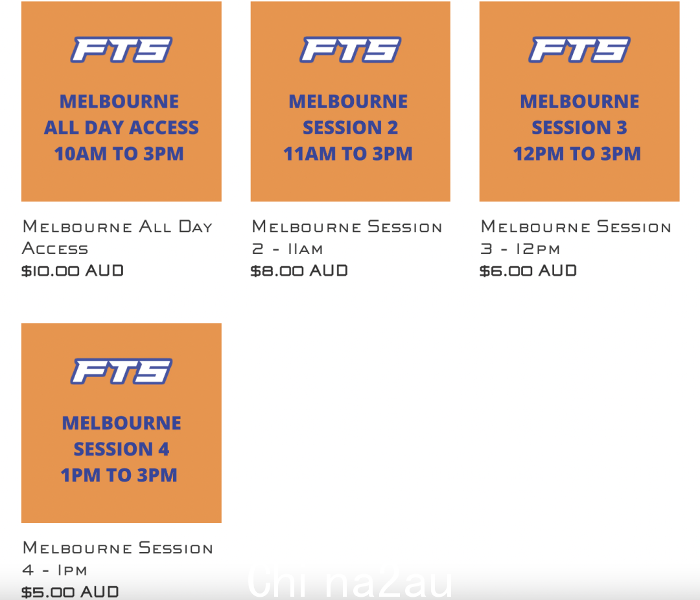
Task: Open Melbourne Session 3 product image
Action: pyautogui.click(x=579, y=101)
